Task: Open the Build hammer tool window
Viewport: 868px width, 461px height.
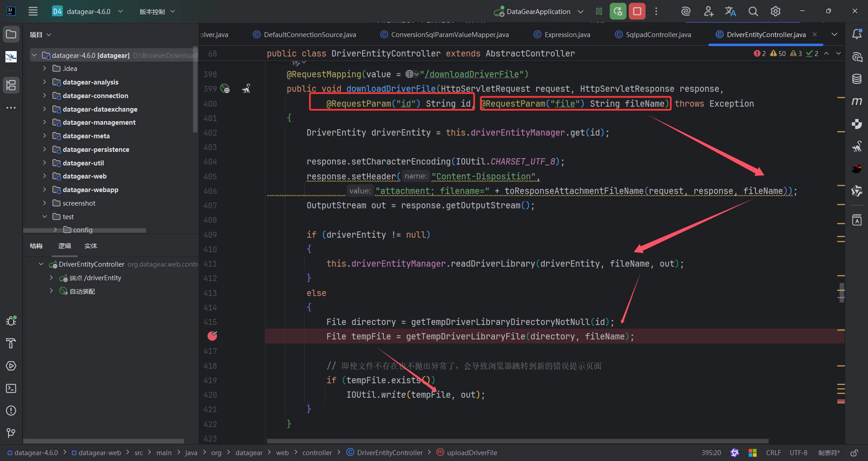Action: click(x=11, y=343)
